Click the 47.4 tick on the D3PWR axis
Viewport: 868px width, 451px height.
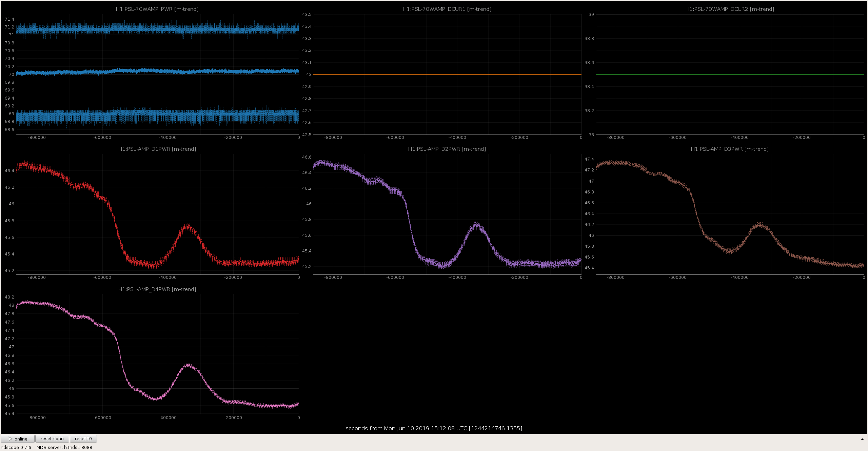(x=589, y=159)
